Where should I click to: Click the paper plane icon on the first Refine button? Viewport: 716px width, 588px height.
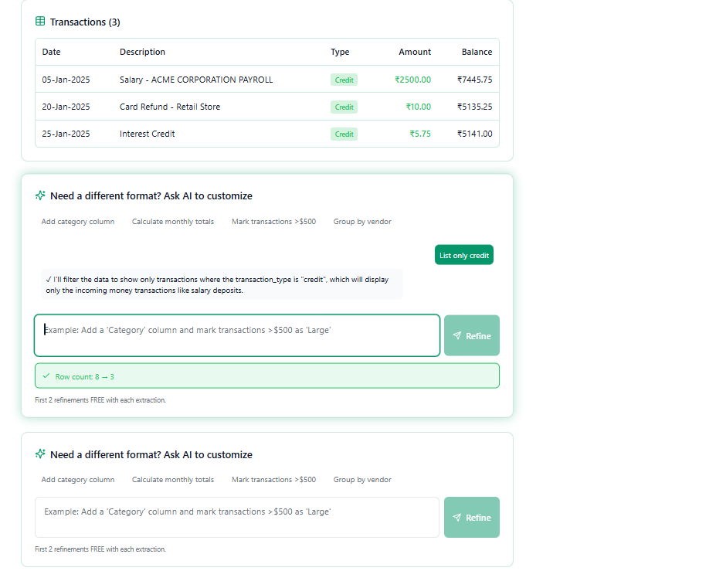tap(456, 335)
